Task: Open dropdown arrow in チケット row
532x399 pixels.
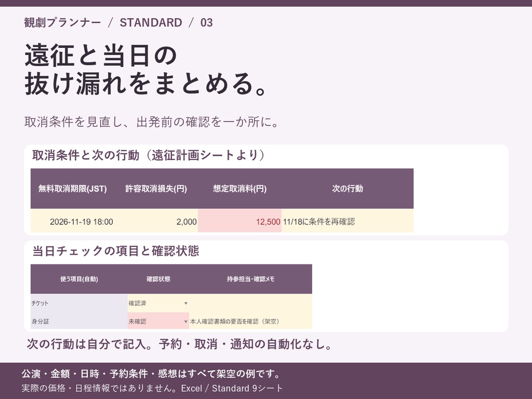Action: pyautogui.click(x=185, y=303)
